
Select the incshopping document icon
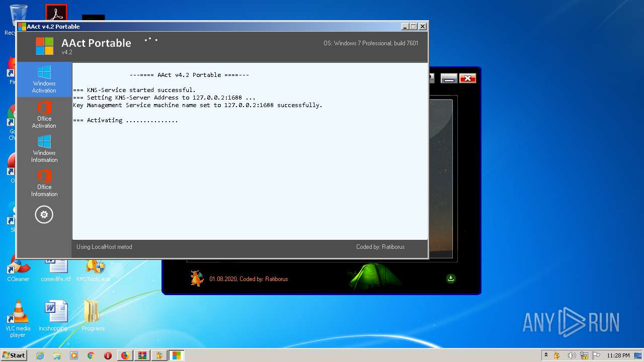point(56,316)
